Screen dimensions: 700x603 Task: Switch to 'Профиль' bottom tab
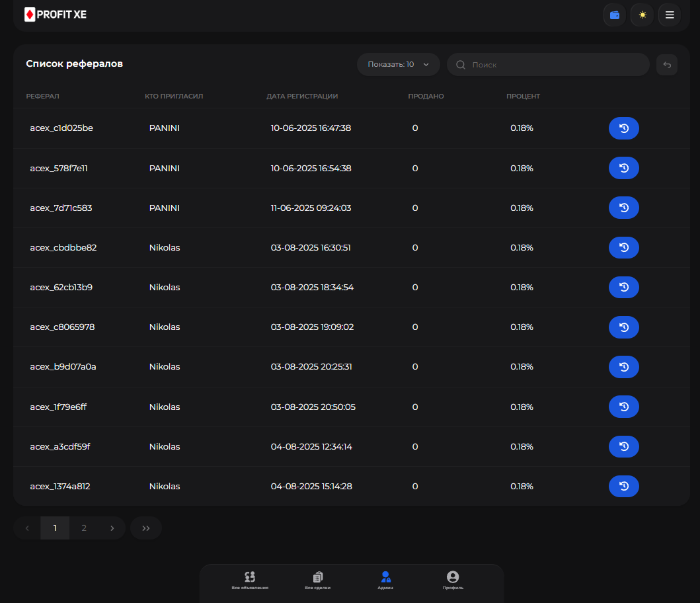pyautogui.click(x=453, y=581)
